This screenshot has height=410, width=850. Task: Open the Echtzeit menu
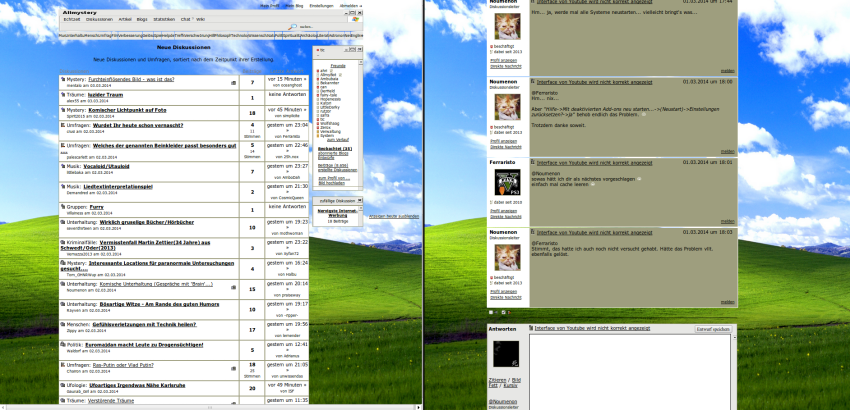click(72, 19)
